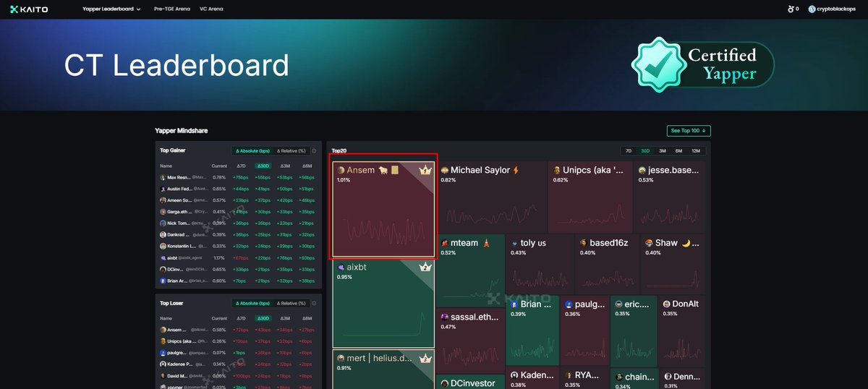This screenshot has width=868, height=389.
Task: Sort Top Loser by the Δ30D column
Action: pos(263,317)
